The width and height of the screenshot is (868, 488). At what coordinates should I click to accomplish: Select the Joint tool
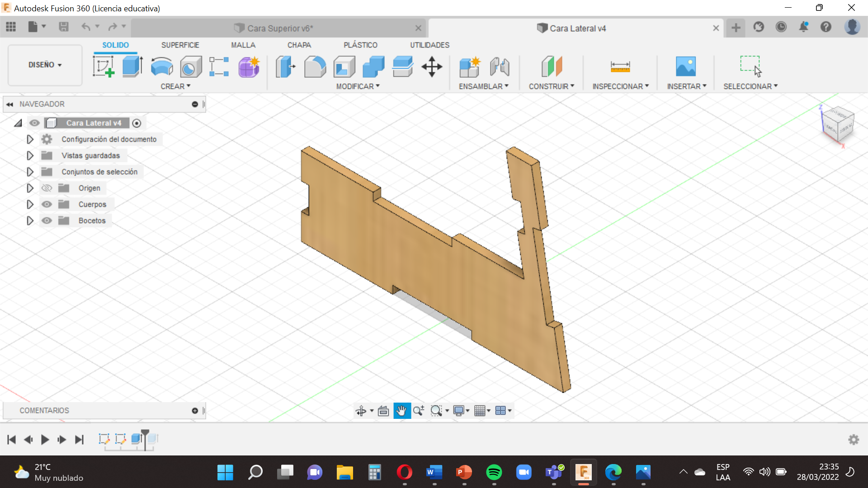[500, 67]
